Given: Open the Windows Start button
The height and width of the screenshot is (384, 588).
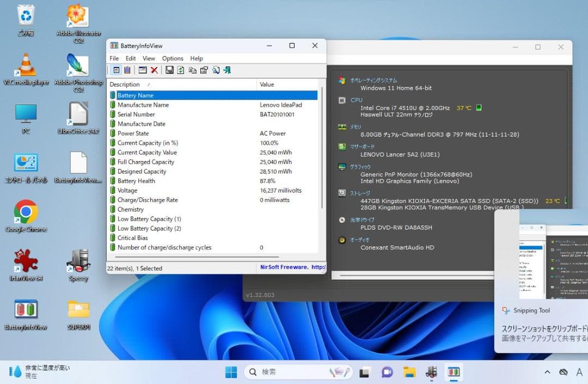Looking at the screenshot, I should point(231,372).
